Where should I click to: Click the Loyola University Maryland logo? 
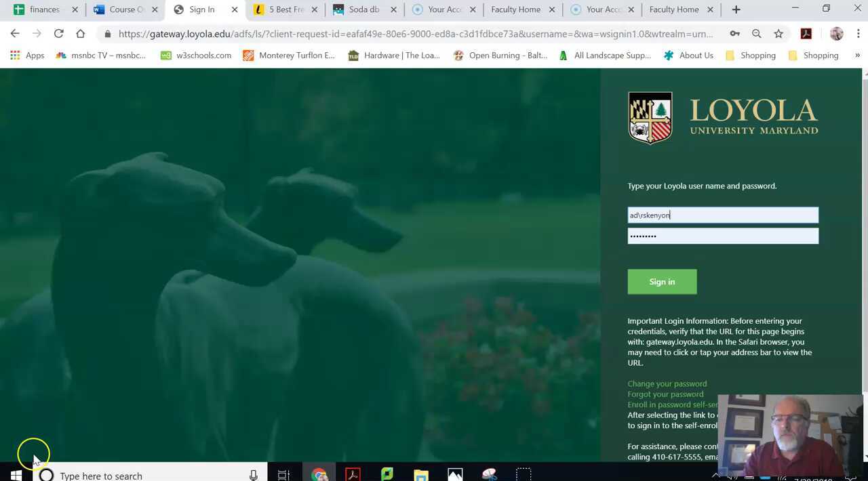pyautogui.click(x=723, y=118)
